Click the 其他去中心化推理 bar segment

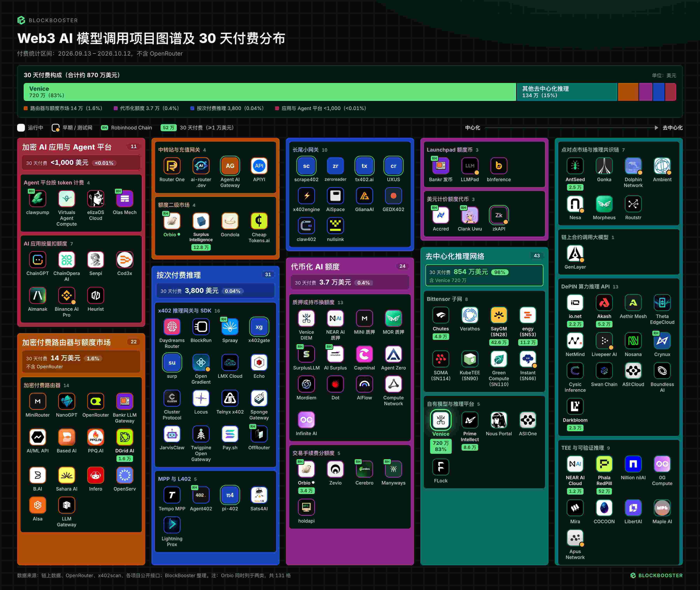click(x=567, y=92)
